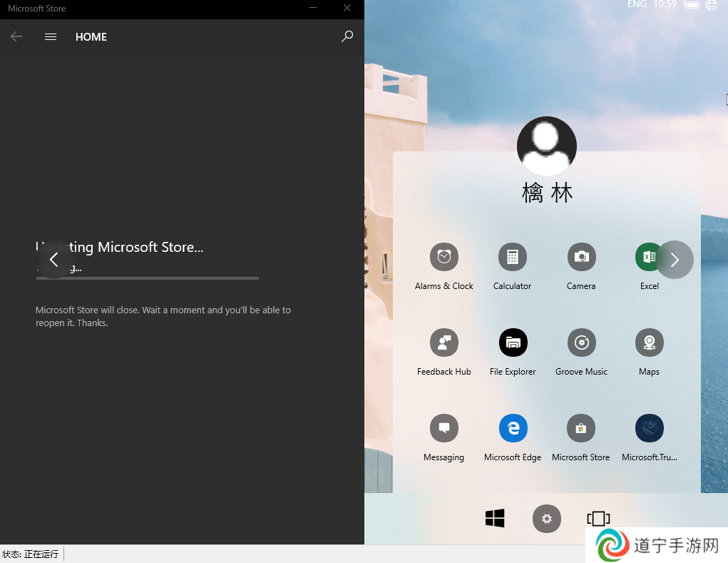
Task: Open the Microsoft Store hamburger menu
Action: (x=51, y=36)
